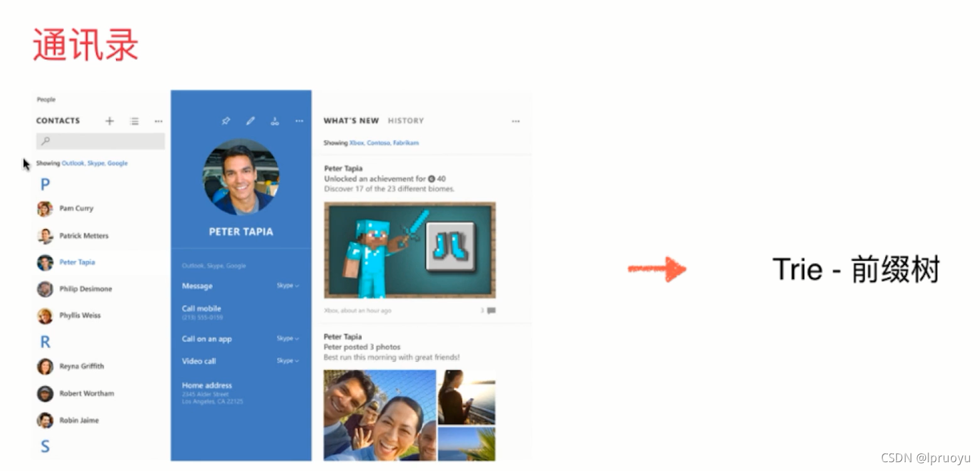
Task: Switch to What's New tab
Action: click(351, 121)
